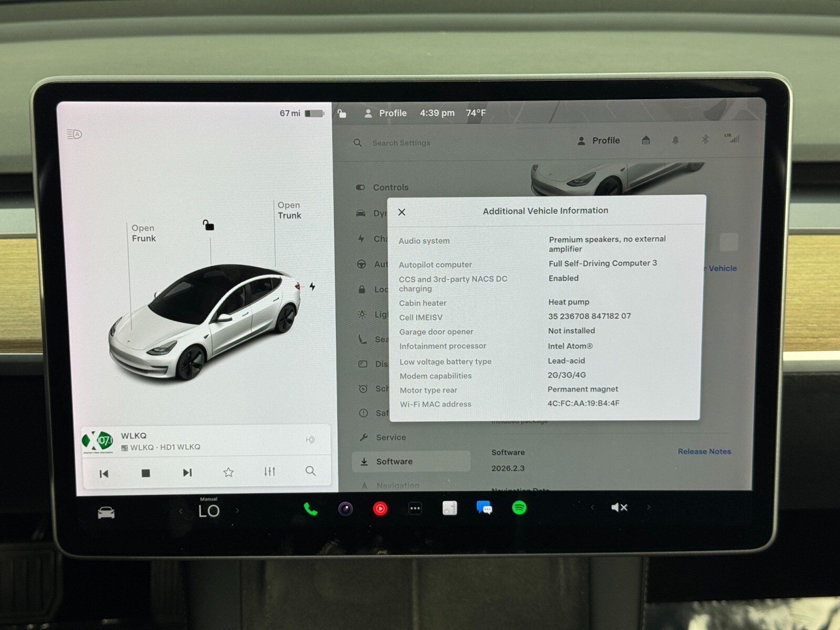Screen dimensions: 840x630
Task: Tap the car controls icon
Action: [x=106, y=512]
